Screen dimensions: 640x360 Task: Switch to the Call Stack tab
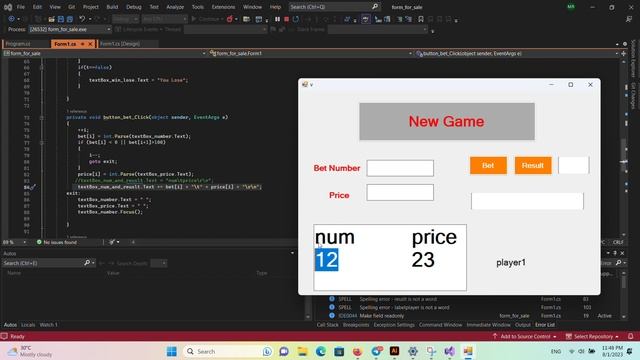click(327, 325)
